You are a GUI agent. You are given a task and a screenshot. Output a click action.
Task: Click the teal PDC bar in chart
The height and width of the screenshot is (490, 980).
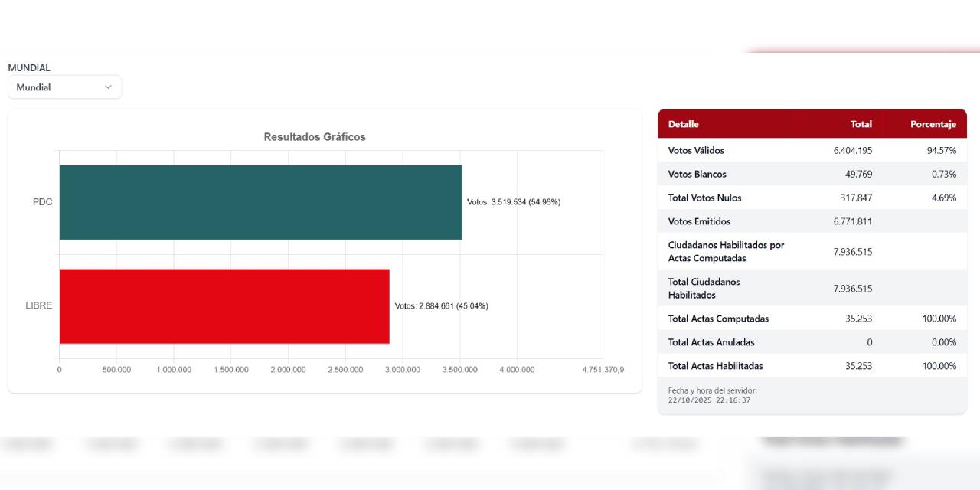[x=260, y=202]
